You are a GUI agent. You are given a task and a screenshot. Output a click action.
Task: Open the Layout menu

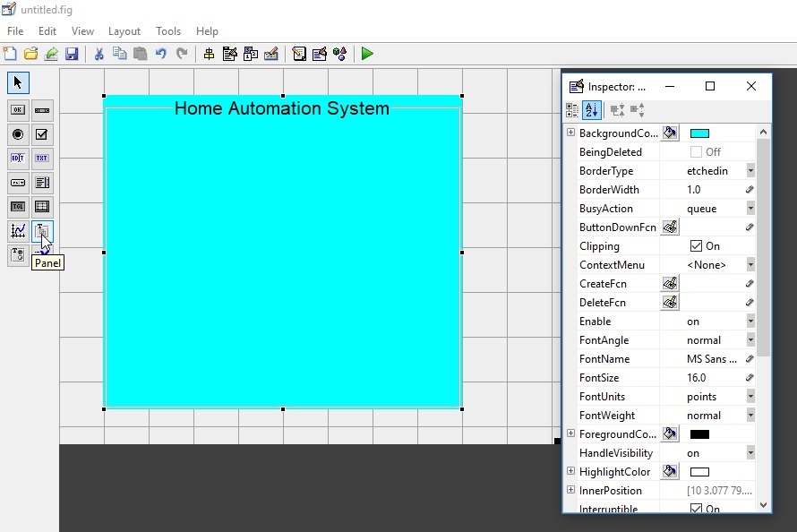pyautogui.click(x=124, y=30)
